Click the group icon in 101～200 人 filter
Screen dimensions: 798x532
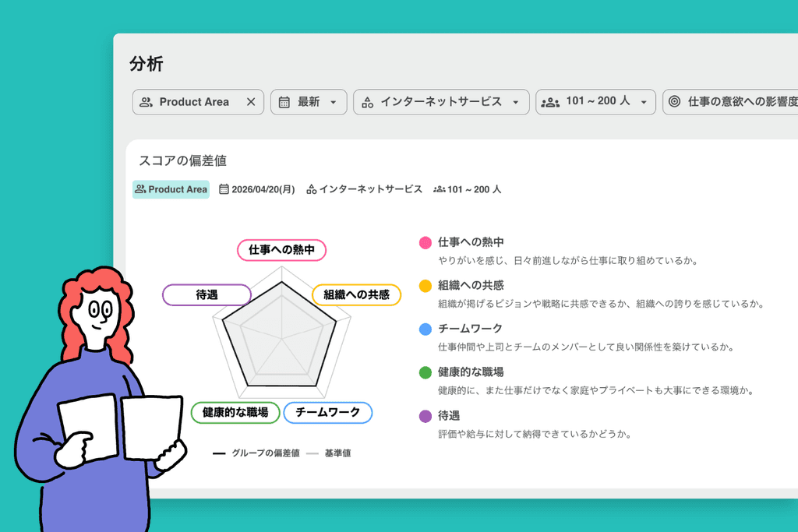tap(550, 102)
